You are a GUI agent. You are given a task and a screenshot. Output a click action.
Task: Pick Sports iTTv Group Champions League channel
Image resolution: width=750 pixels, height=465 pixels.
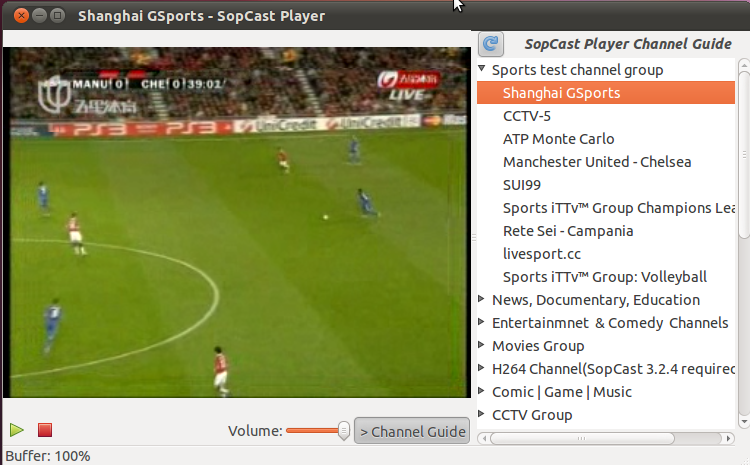pos(606,208)
